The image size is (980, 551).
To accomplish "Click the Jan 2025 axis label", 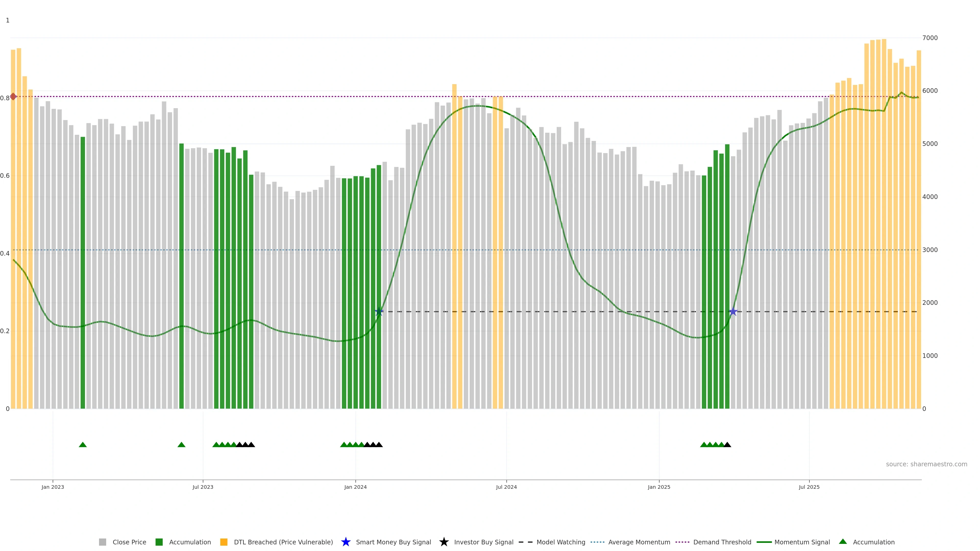I will click(659, 487).
